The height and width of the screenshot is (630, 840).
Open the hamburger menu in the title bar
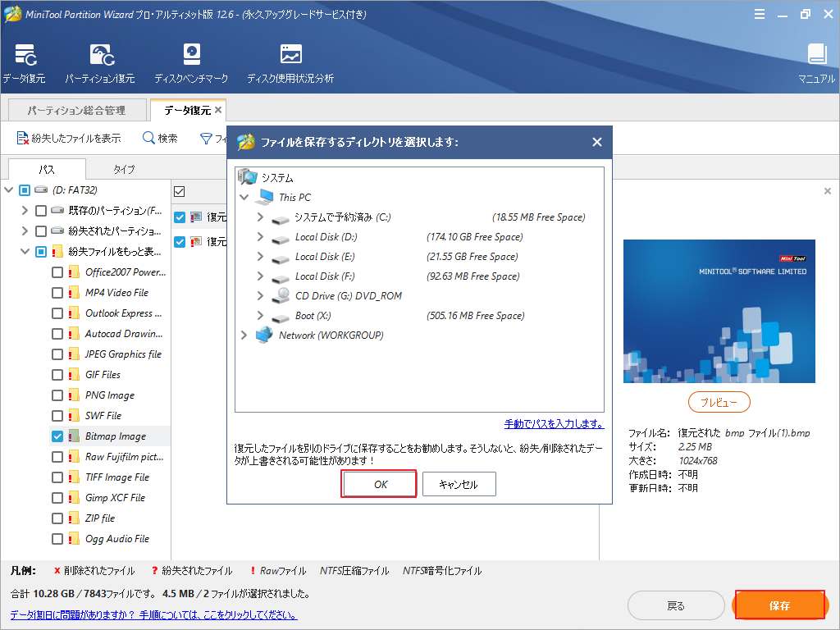click(x=760, y=13)
